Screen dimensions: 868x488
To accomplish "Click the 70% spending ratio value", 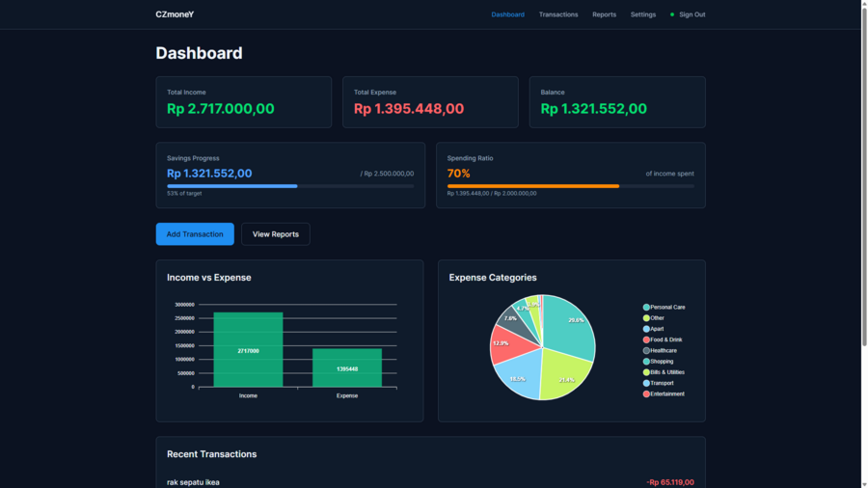I will (x=458, y=174).
